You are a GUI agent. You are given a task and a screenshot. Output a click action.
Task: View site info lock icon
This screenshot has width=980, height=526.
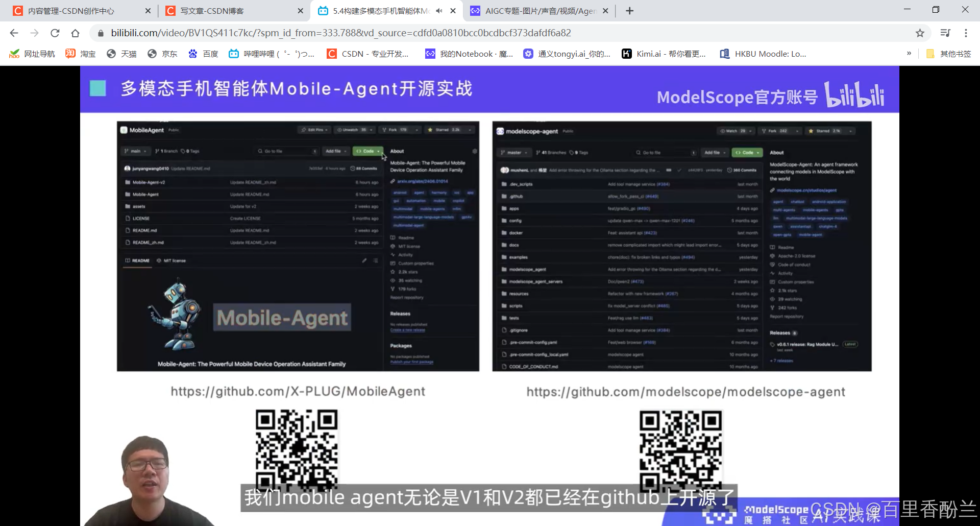click(101, 33)
